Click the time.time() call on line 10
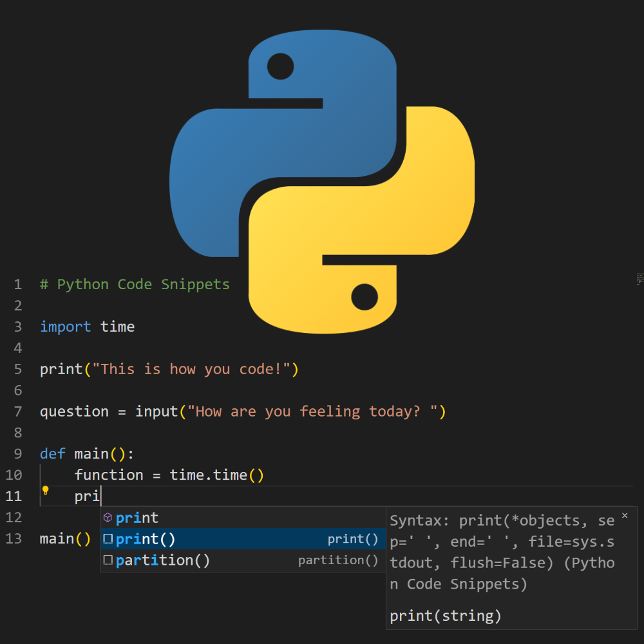 [x=216, y=476]
